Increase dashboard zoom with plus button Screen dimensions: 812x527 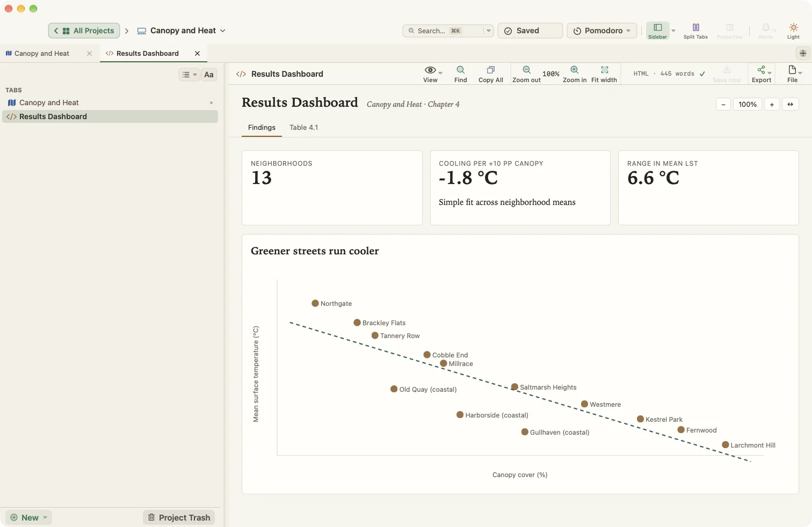[772, 104]
